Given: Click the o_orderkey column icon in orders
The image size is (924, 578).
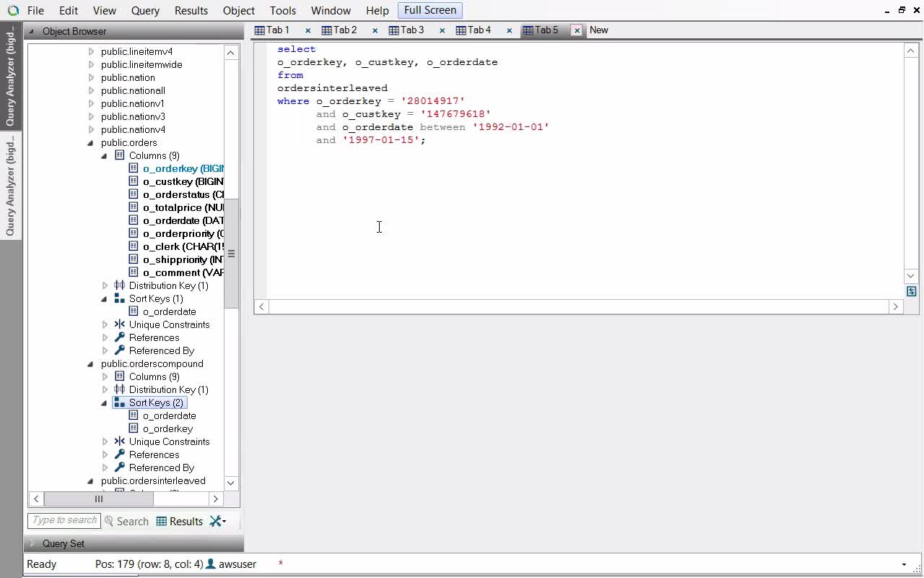Looking at the screenshot, I should coord(133,168).
